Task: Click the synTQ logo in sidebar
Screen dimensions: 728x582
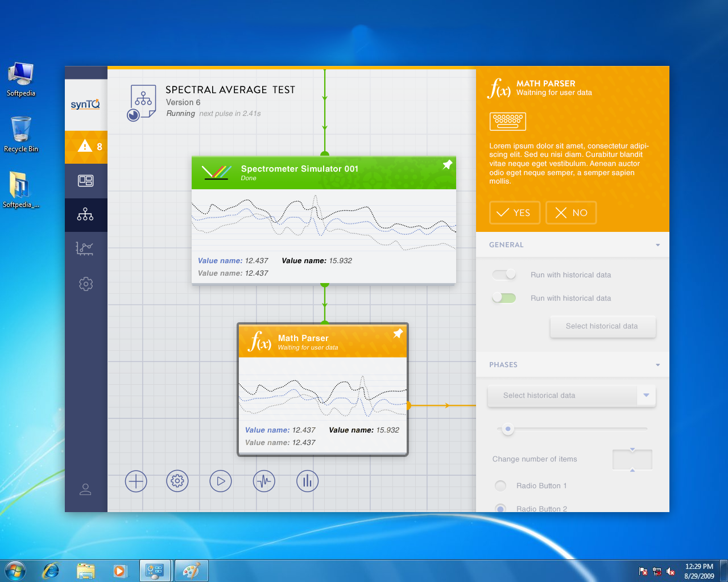Action: (x=85, y=104)
